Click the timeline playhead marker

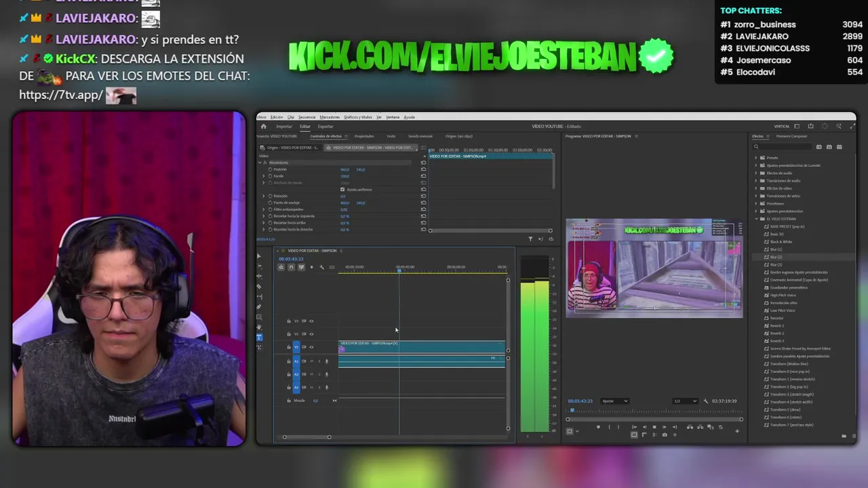(399, 270)
